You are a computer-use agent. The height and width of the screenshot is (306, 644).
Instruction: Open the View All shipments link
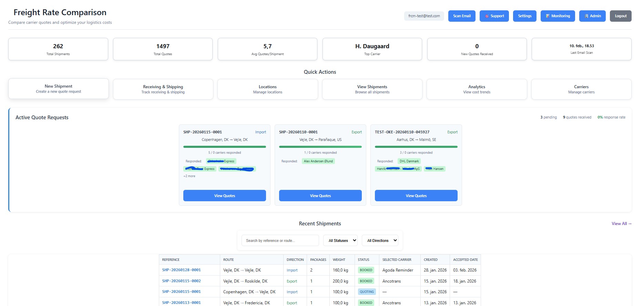pyautogui.click(x=622, y=224)
